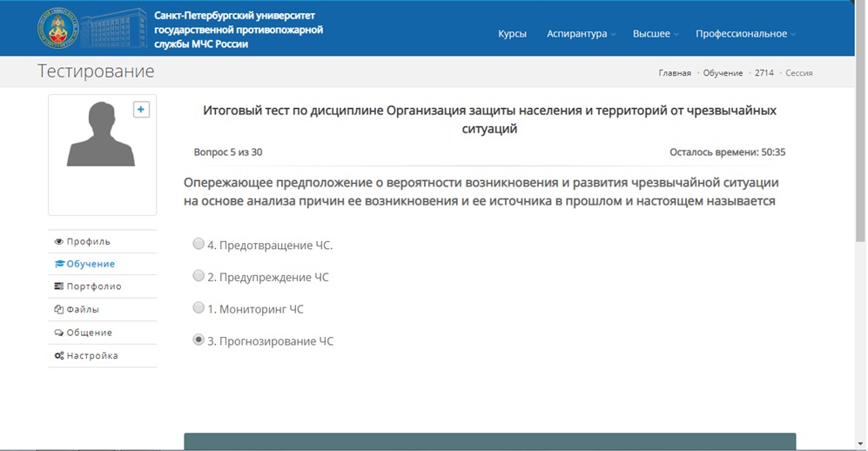The height and width of the screenshot is (451, 868).
Task: Click the eye icon beside Профиль
Action: click(x=59, y=242)
